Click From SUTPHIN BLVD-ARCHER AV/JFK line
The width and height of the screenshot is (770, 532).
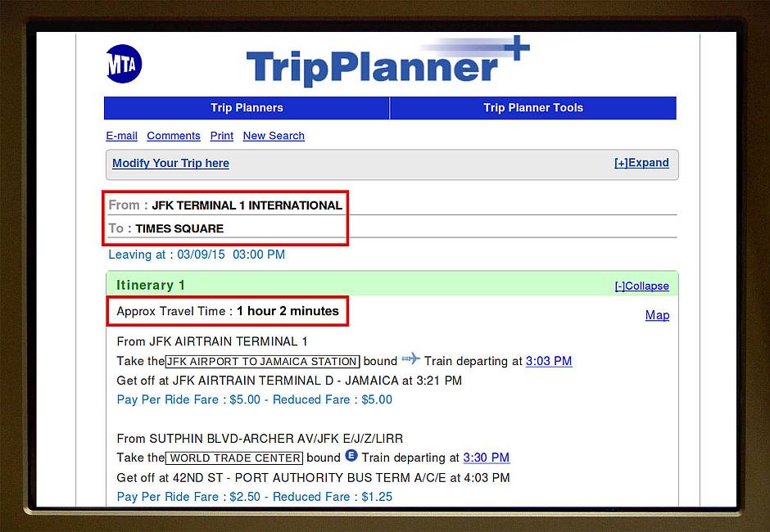tap(260, 439)
